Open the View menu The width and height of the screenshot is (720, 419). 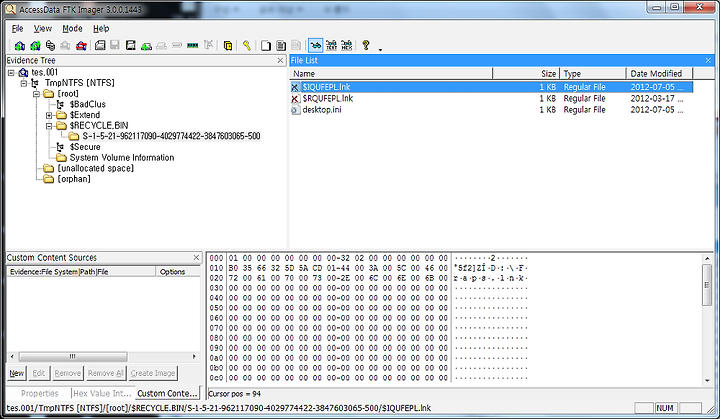coord(43,28)
